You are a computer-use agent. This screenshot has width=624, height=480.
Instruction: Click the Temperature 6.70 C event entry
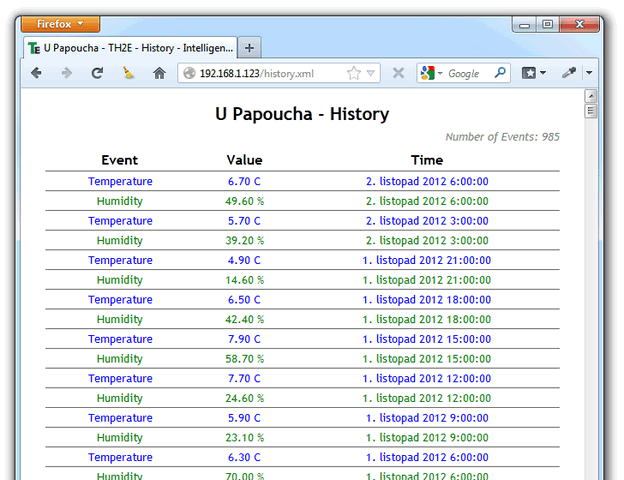coord(120,181)
